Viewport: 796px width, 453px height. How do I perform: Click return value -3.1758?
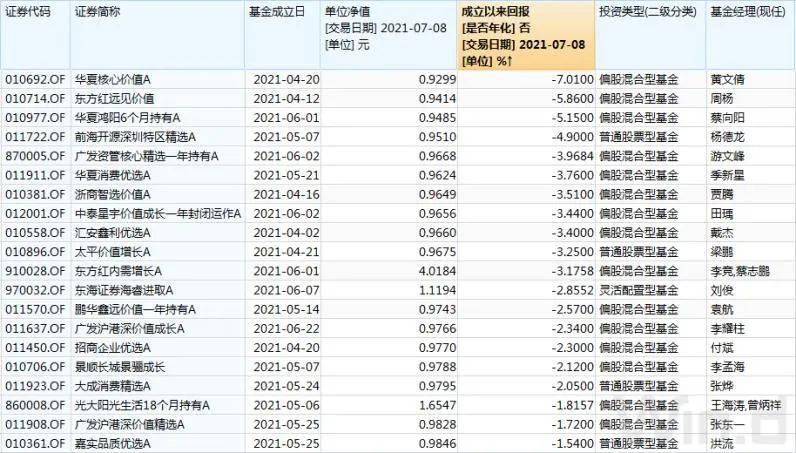coord(572,271)
